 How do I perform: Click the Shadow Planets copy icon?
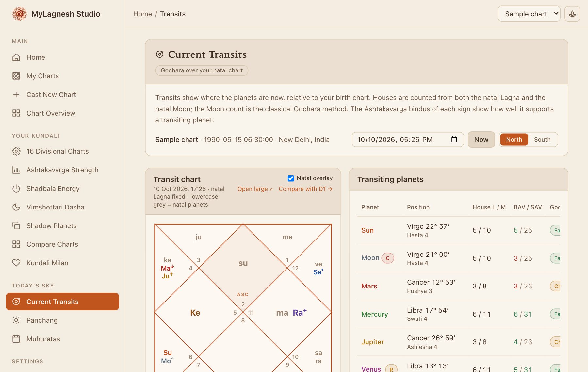[x=16, y=226]
